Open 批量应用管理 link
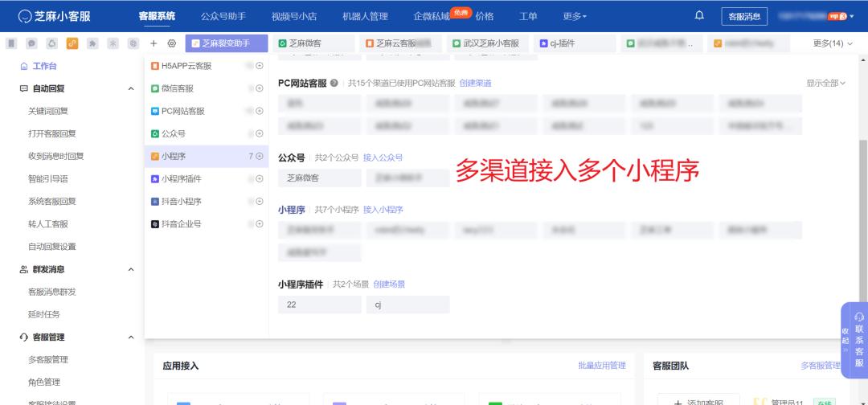The image size is (868, 405). click(x=602, y=366)
